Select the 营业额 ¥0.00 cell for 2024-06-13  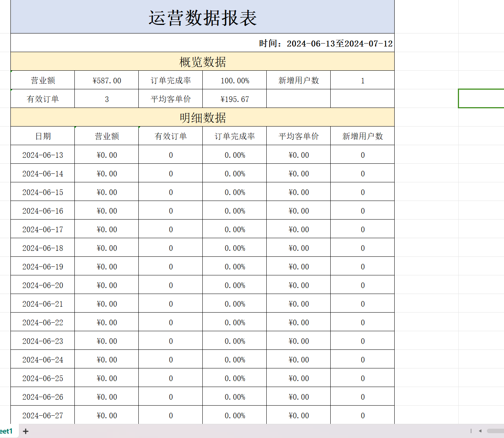click(x=107, y=154)
